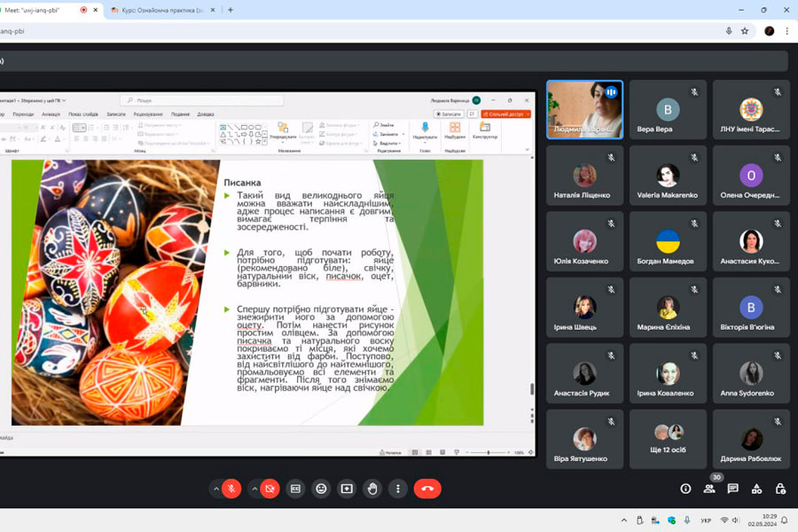Click the Записати button in PowerPoint header
Viewport: 798px width, 532px height.
coord(449,114)
